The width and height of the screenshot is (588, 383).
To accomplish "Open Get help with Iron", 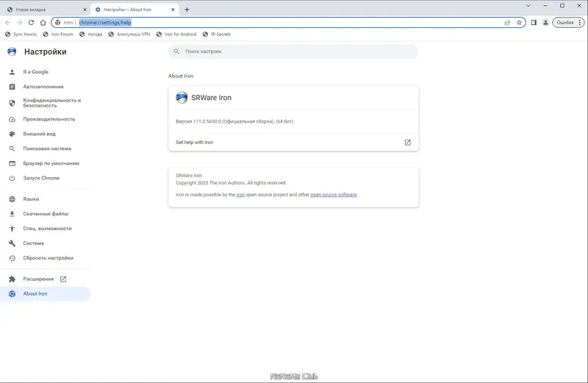I will coord(293,143).
